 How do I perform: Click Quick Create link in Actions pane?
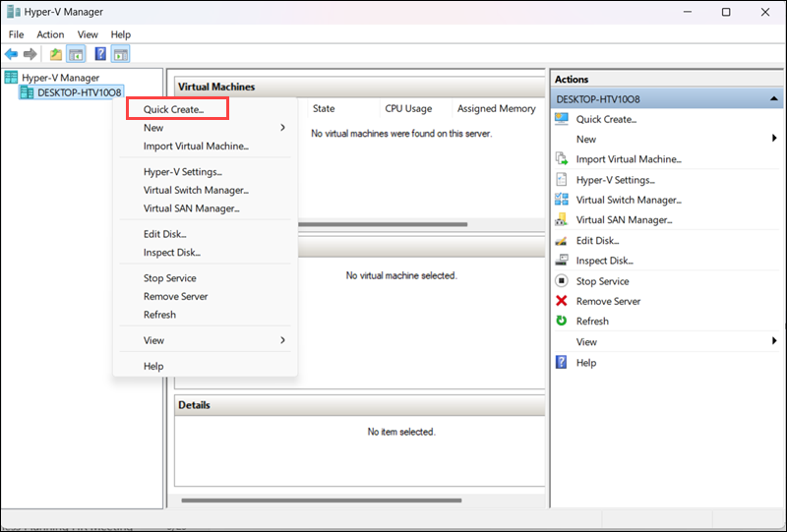606,119
